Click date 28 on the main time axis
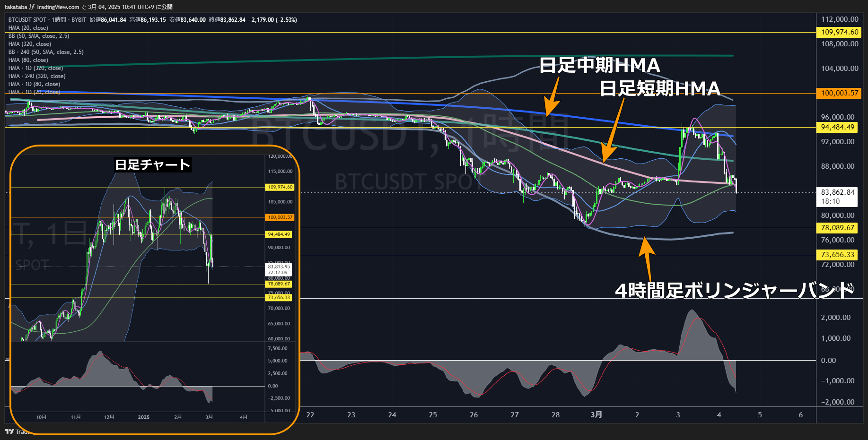868x440 pixels. pyautogui.click(x=556, y=415)
